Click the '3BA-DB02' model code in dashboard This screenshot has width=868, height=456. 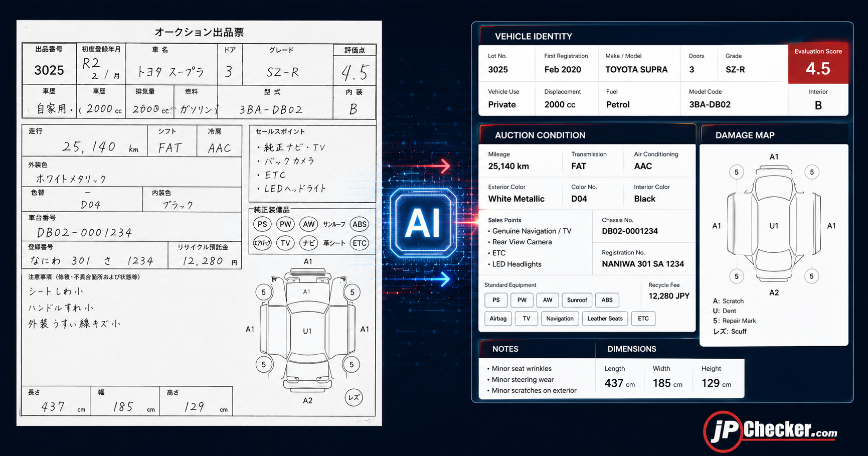[x=710, y=105]
